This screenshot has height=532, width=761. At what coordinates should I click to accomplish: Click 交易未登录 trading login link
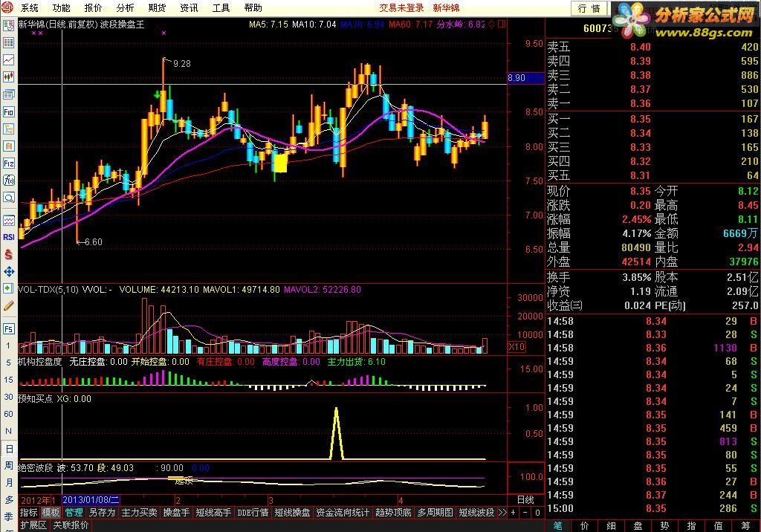401,7
